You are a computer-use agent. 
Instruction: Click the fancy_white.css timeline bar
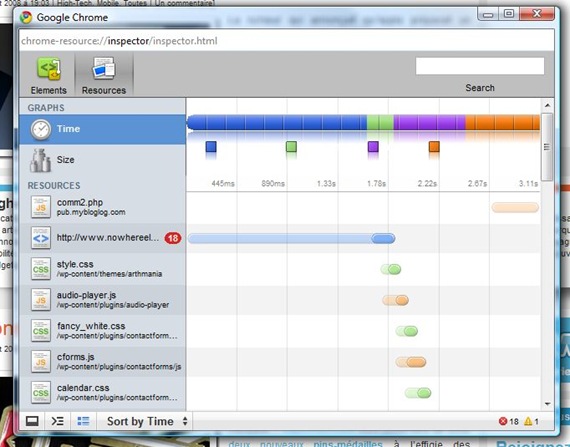407,331
